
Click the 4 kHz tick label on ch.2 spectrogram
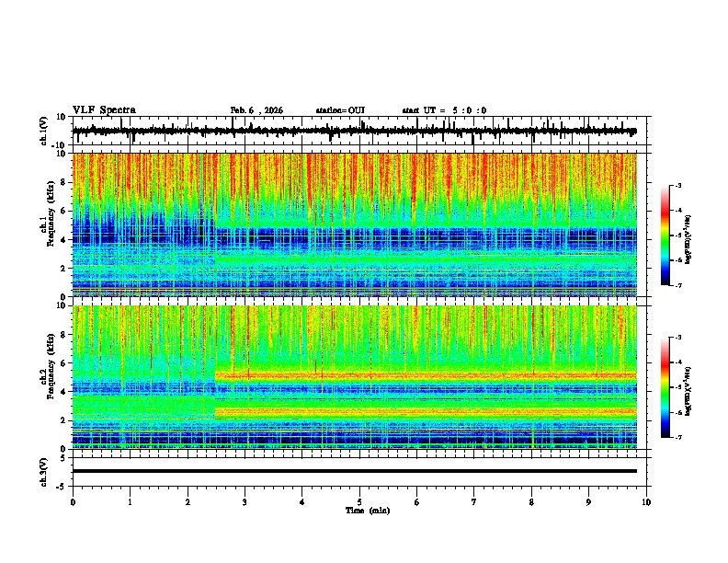(64, 392)
